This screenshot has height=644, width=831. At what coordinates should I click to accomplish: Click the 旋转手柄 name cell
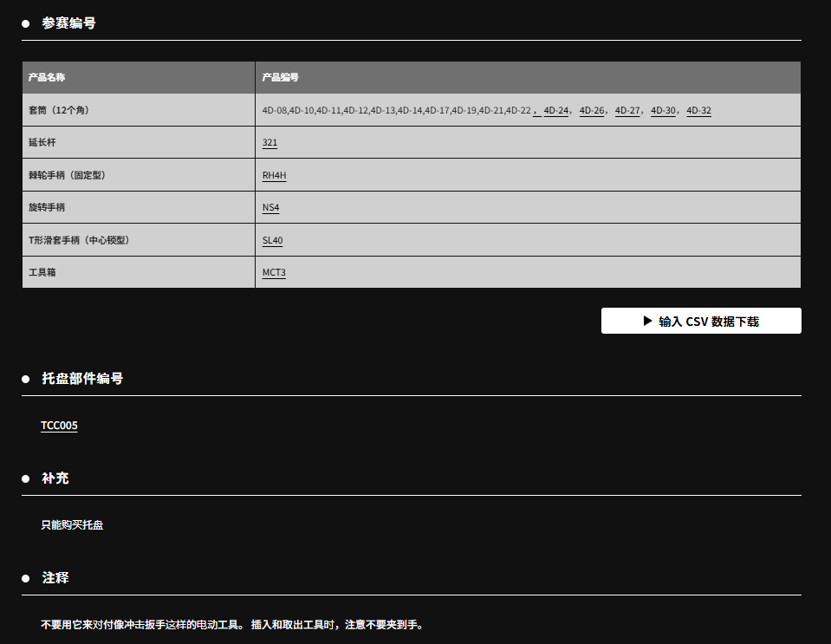pyautogui.click(x=47, y=208)
